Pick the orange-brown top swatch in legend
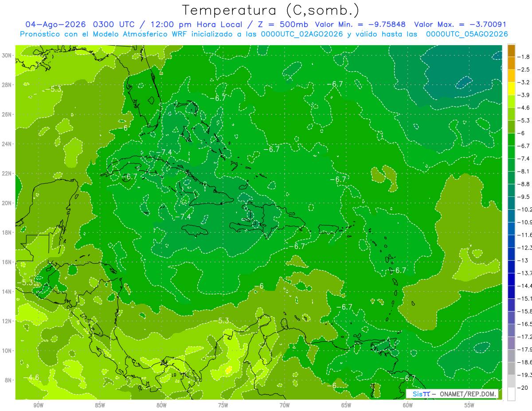The height and width of the screenshot is (411, 532). [511, 51]
